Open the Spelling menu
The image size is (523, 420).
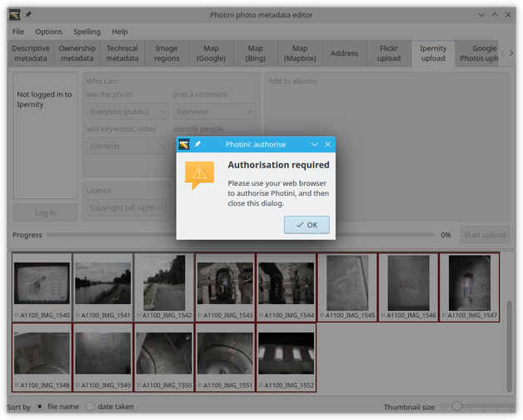click(87, 32)
